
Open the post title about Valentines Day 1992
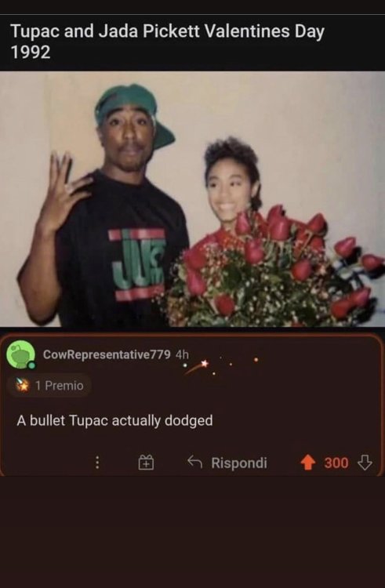point(167,42)
